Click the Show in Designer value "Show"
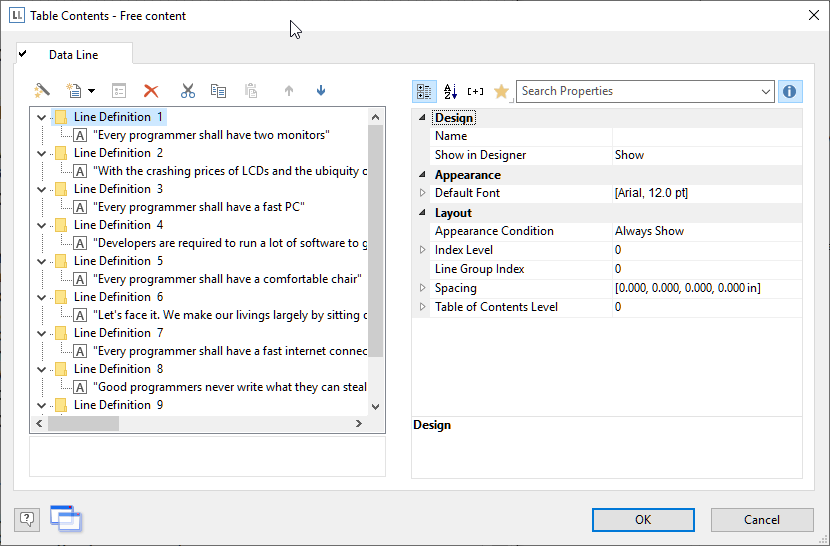Viewport: 830px width, 546px height. pyautogui.click(x=629, y=155)
